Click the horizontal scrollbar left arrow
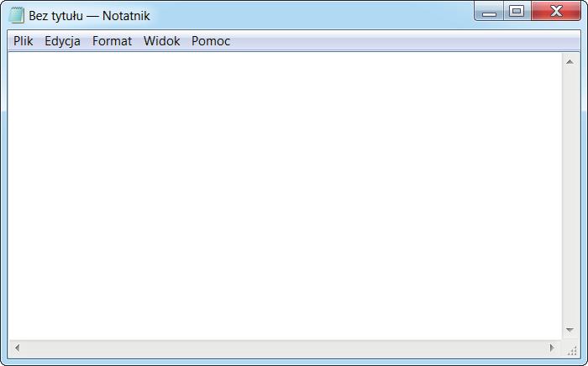This screenshot has width=588, height=366. tap(17, 348)
